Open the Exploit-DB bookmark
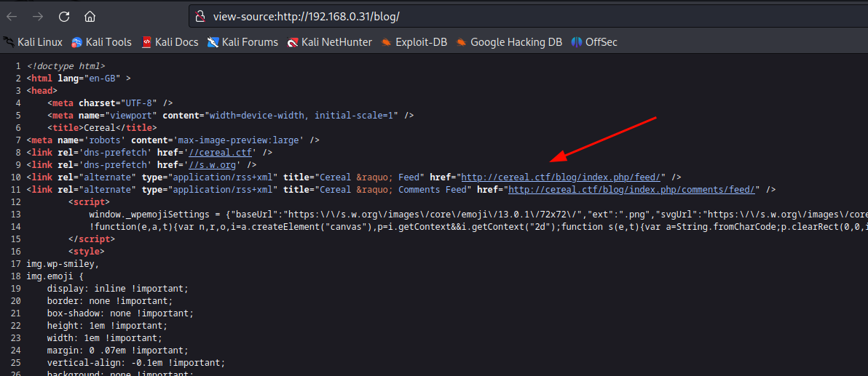 pos(414,42)
